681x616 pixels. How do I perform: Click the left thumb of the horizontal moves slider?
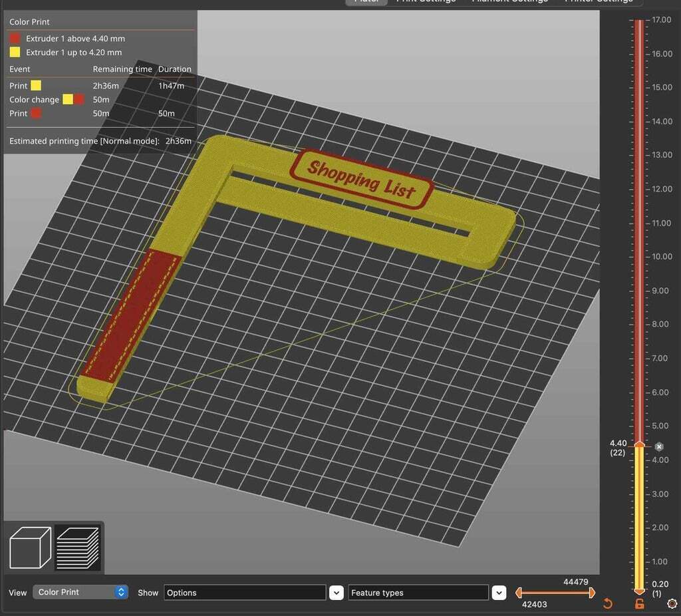pos(519,593)
